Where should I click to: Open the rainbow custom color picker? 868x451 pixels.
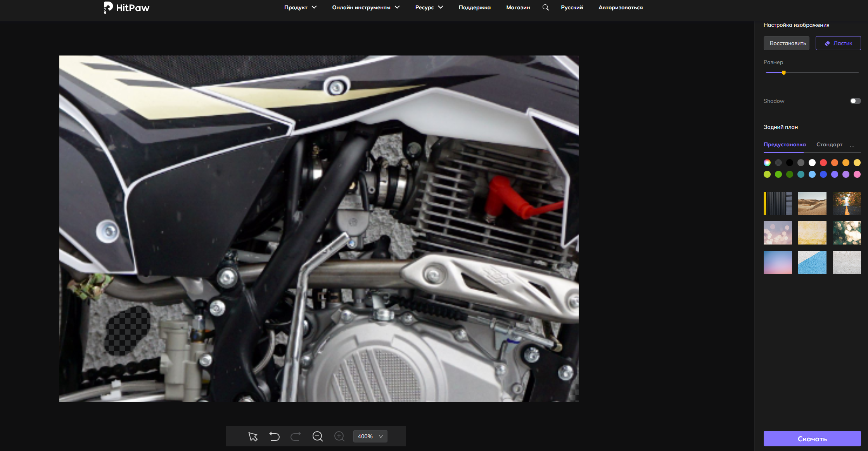767,163
